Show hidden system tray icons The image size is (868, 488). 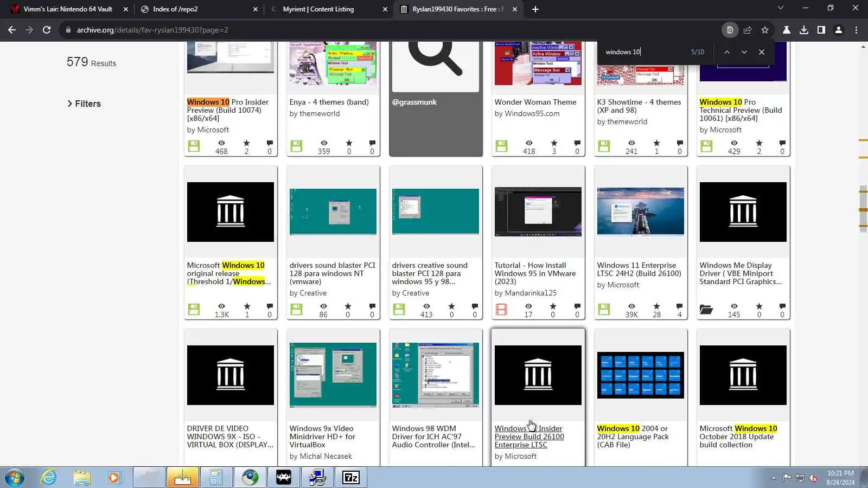tap(774, 478)
